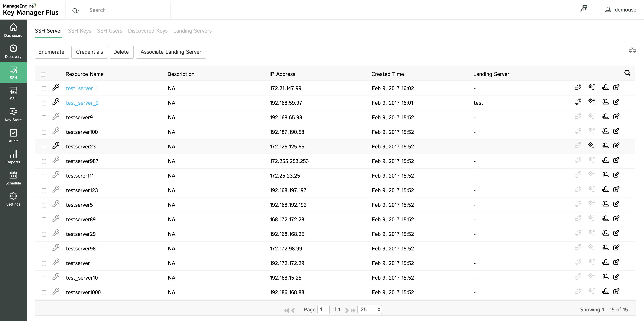This screenshot has height=321, width=644.
Task: Open the test_server_1 resource link
Action: tap(82, 88)
